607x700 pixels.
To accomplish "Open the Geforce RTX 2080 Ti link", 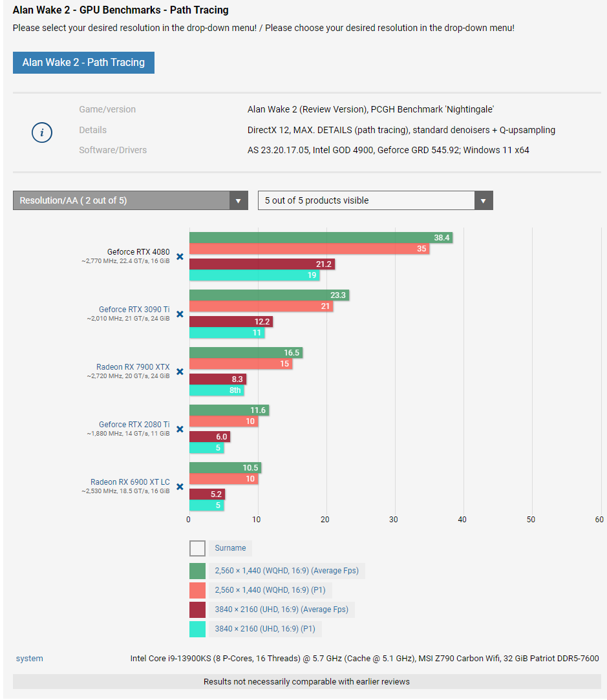I will [x=134, y=425].
